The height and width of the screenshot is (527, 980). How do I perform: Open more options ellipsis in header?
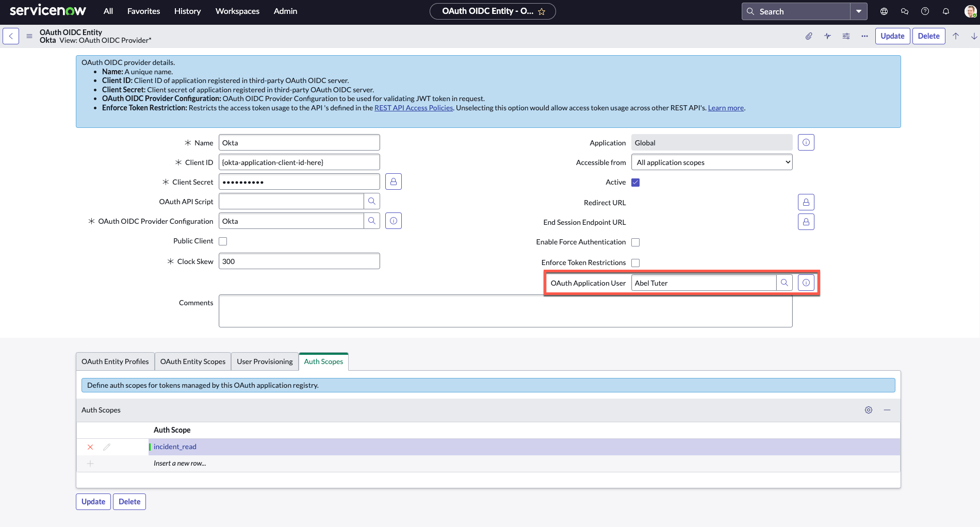(864, 36)
